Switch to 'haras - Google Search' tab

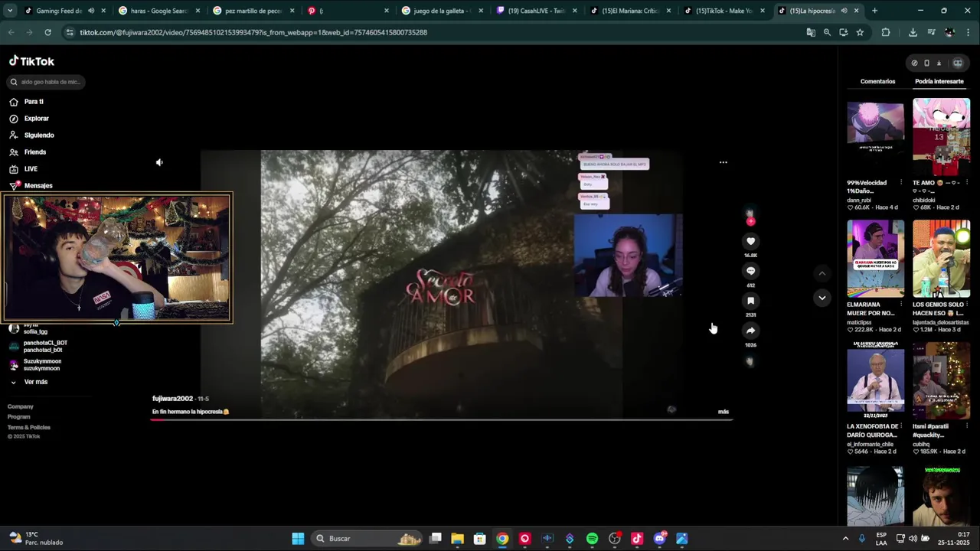[159, 11]
